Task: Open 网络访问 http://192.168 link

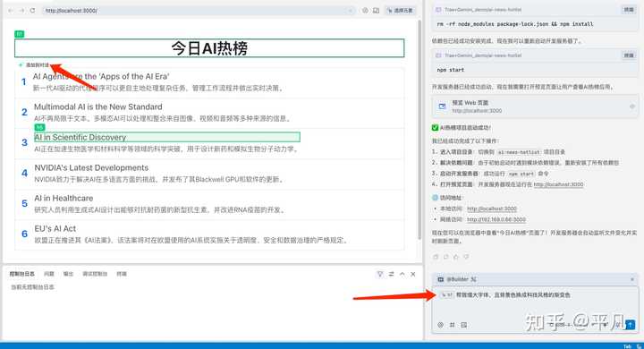Action: tap(496, 219)
